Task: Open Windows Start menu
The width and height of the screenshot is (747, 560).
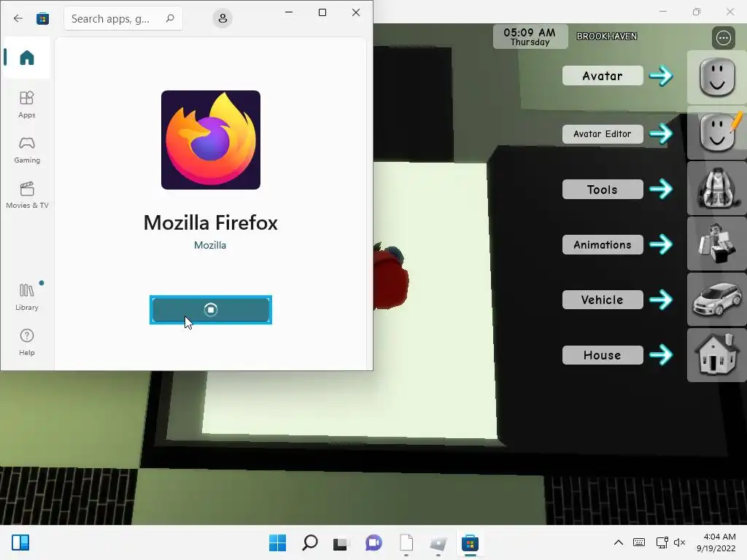Action: tap(278, 542)
